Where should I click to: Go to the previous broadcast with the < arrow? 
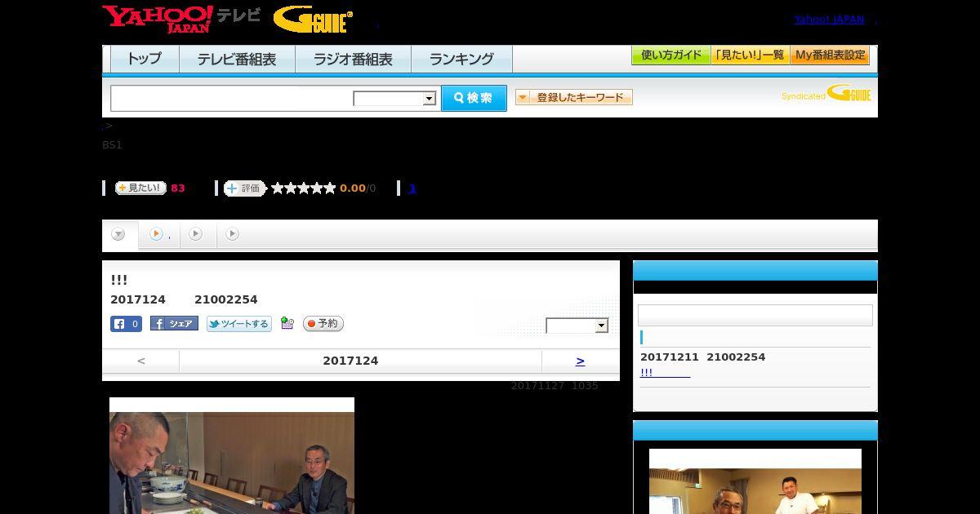(x=141, y=361)
